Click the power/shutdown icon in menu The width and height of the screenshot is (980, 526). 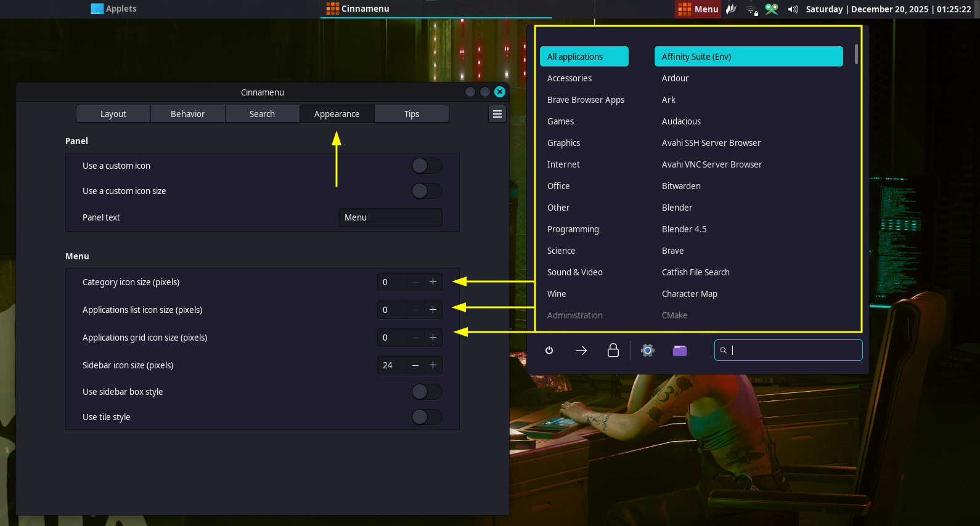pos(549,350)
